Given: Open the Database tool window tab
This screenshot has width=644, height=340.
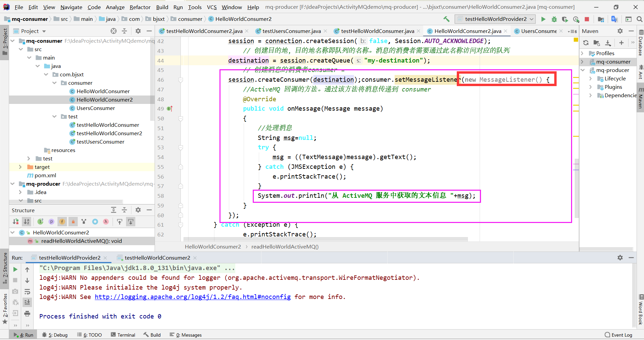Looking at the screenshot, I should tap(641, 43).
